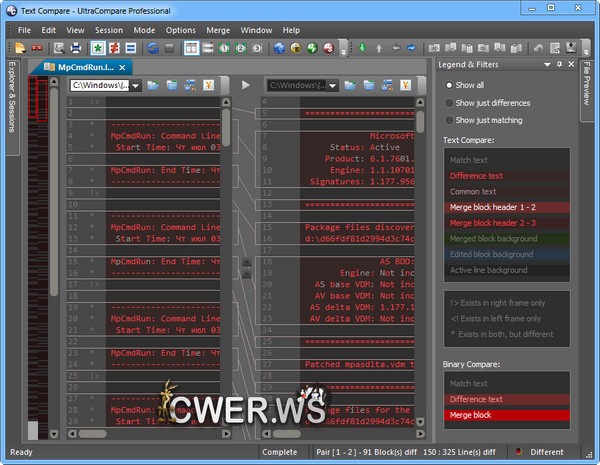Select Show just differences option
The image size is (600, 465).
(449, 103)
